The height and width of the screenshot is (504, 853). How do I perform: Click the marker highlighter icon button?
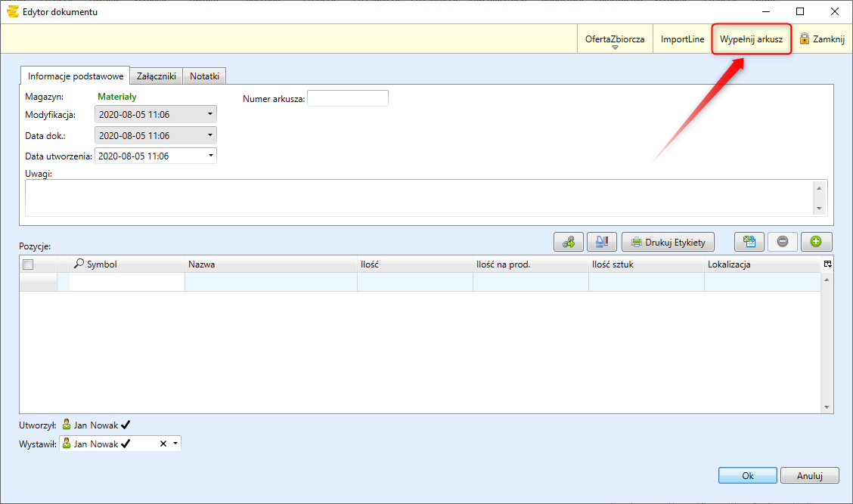(x=602, y=242)
